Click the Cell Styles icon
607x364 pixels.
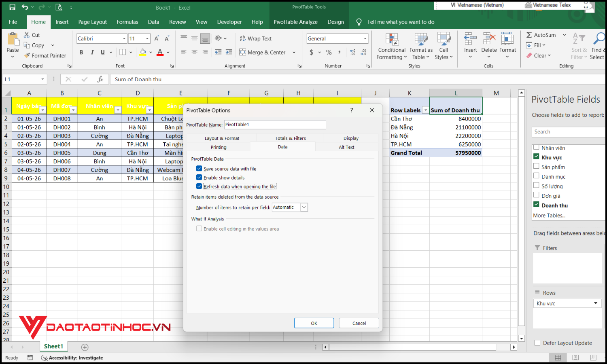pos(444,39)
